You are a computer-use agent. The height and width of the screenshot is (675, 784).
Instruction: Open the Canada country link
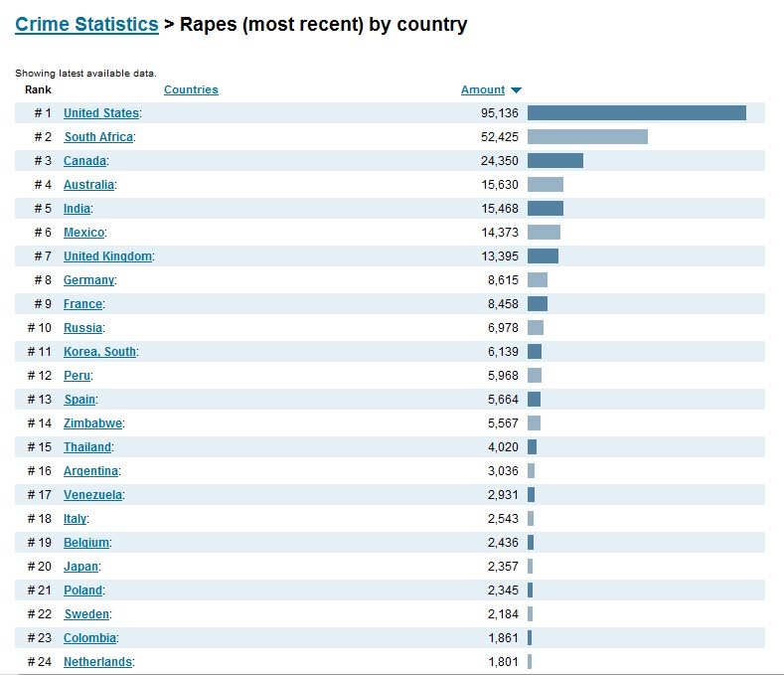point(85,161)
